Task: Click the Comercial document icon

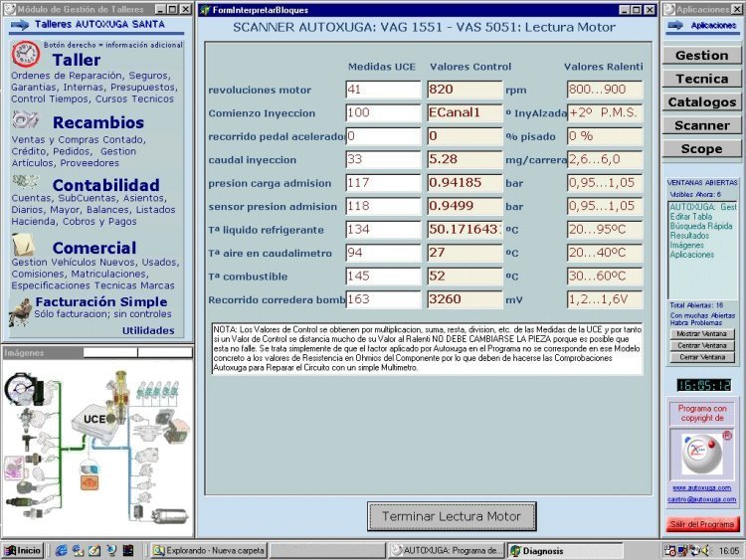Action: [23, 245]
